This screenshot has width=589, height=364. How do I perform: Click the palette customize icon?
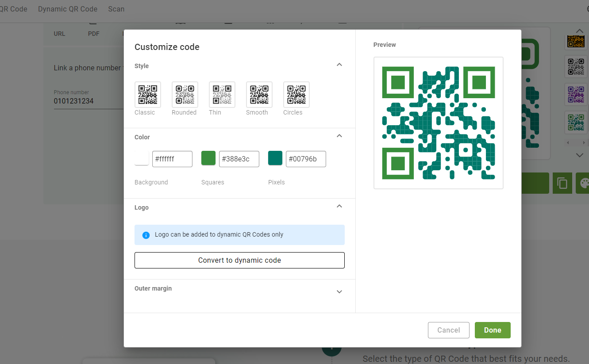(583, 183)
